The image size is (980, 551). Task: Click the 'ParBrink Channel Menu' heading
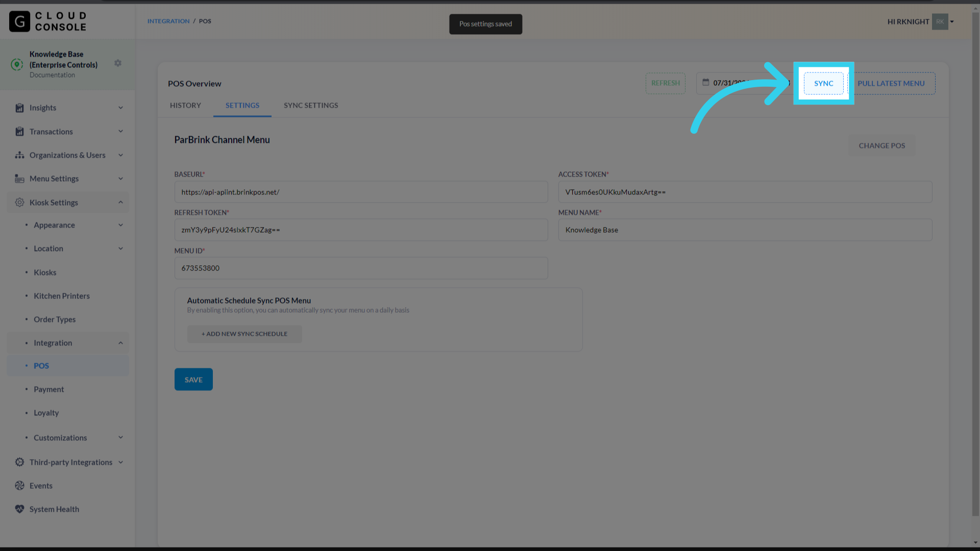tap(222, 140)
